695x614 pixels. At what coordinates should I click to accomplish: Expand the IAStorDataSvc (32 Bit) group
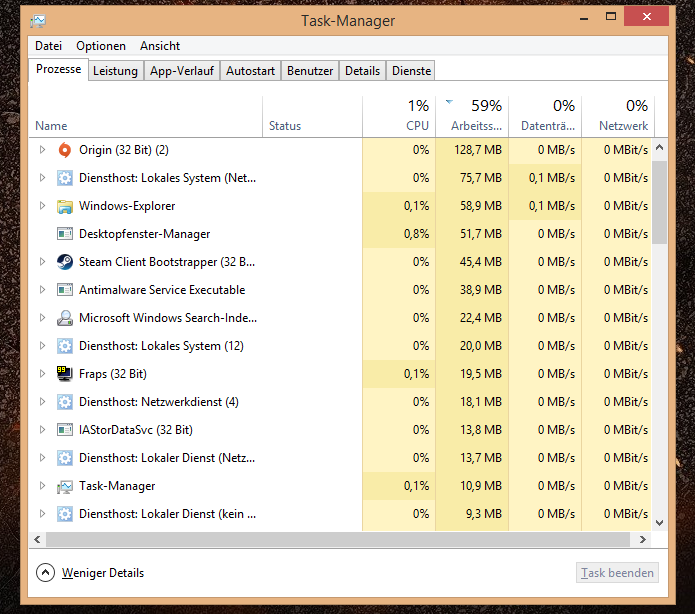click(43, 430)
